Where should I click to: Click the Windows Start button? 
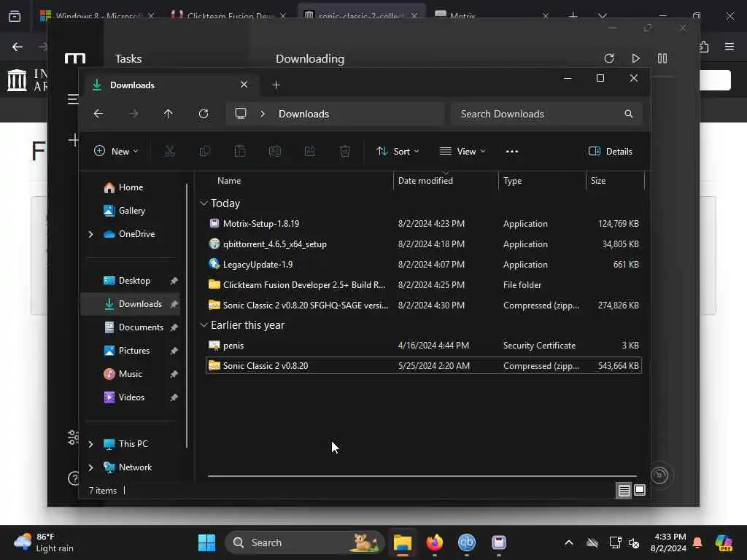[206, 542]
